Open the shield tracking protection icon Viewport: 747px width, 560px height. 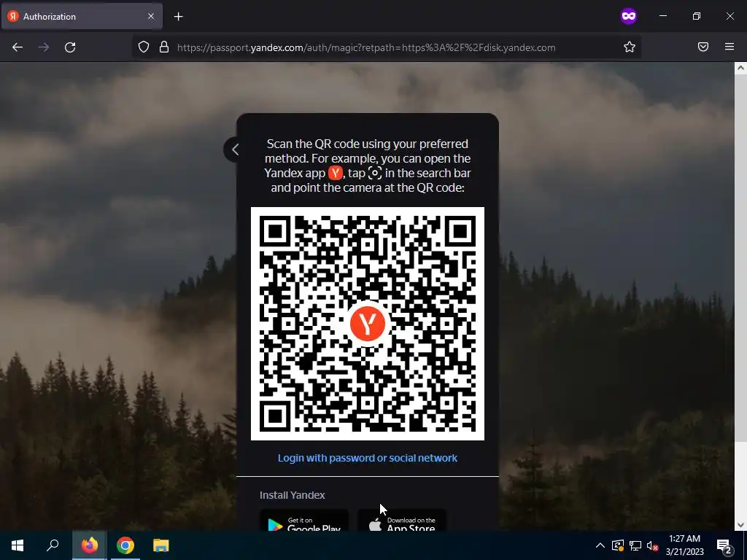(144, 47)
